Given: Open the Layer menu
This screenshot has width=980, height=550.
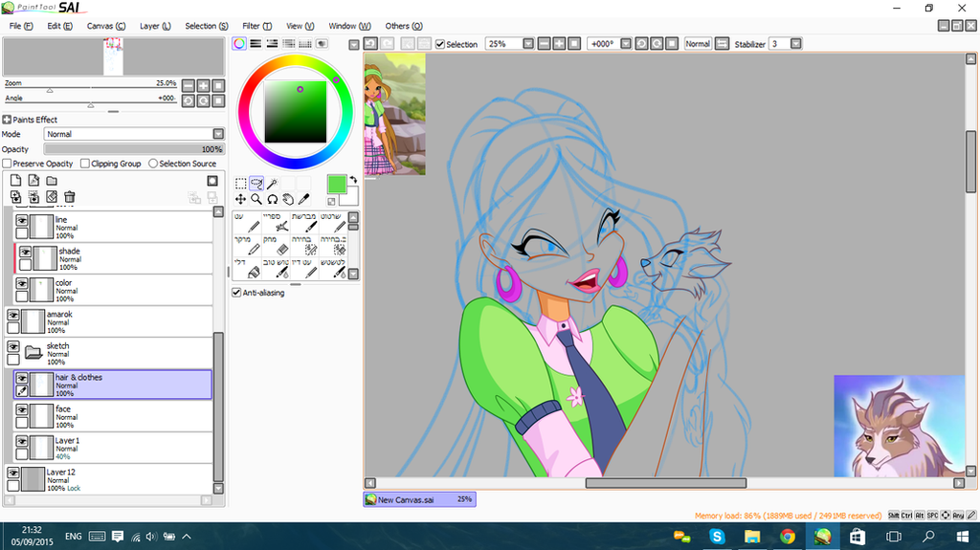Looking at the screenshot, I should pyautogui.click(x=155, y=26).
